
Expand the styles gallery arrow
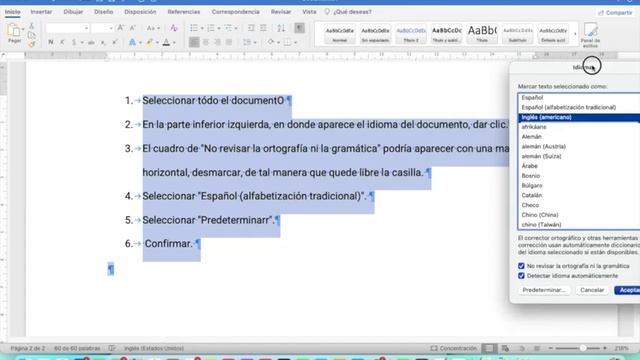tap(575, 34)
